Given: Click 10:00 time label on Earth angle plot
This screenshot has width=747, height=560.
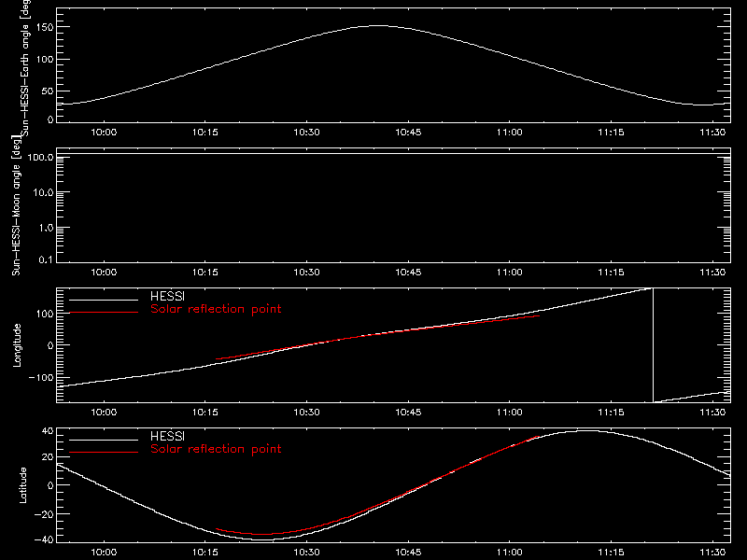Looking at the screenshot, I should (104, 133).
